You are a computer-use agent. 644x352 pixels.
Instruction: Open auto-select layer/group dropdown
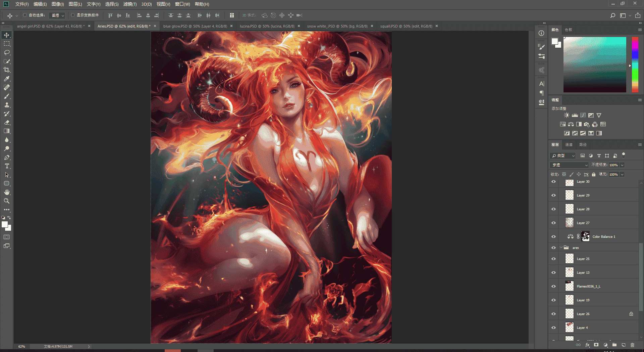click(x=57, y=15)
